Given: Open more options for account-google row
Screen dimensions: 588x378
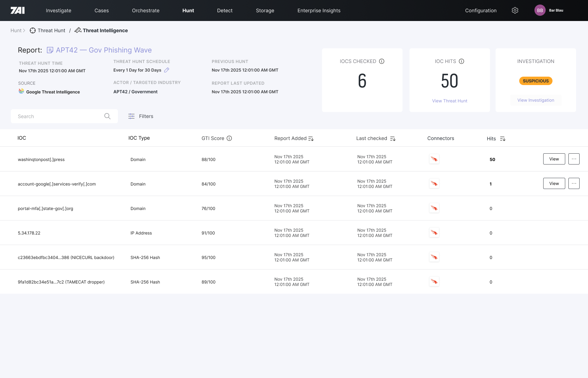Looking at the screenshot, I should coord(574,183).
